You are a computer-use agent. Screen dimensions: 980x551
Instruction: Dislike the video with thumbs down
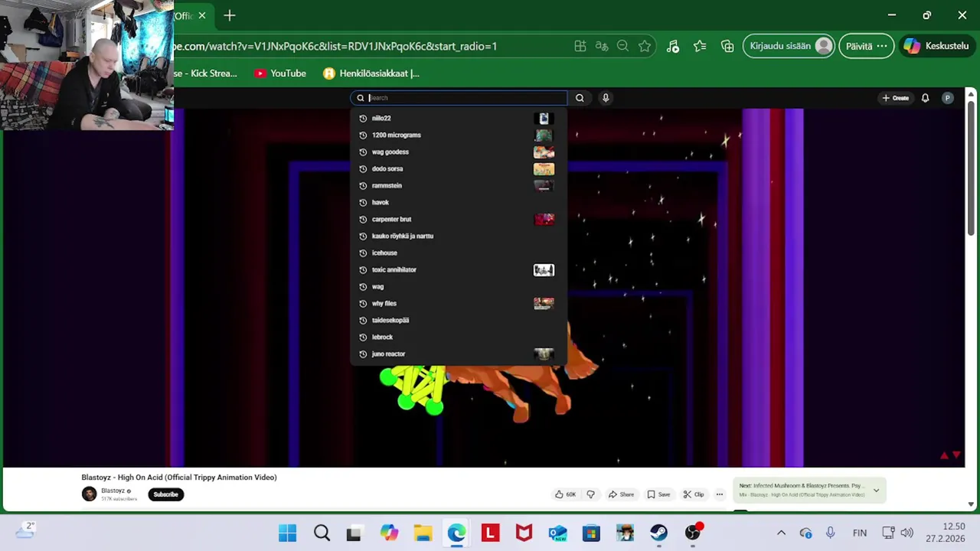[590, 494]
